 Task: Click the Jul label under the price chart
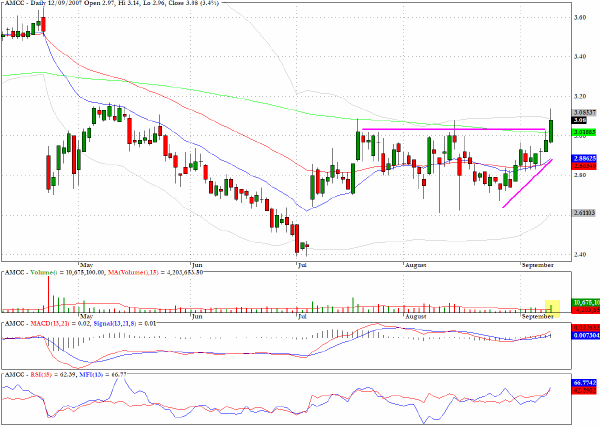point(302,265)
